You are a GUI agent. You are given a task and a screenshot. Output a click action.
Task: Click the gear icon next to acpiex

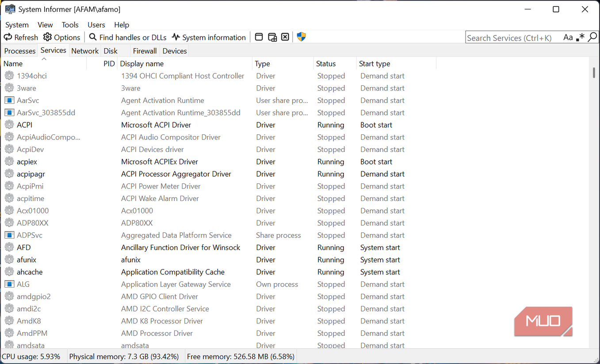(9, 162)
